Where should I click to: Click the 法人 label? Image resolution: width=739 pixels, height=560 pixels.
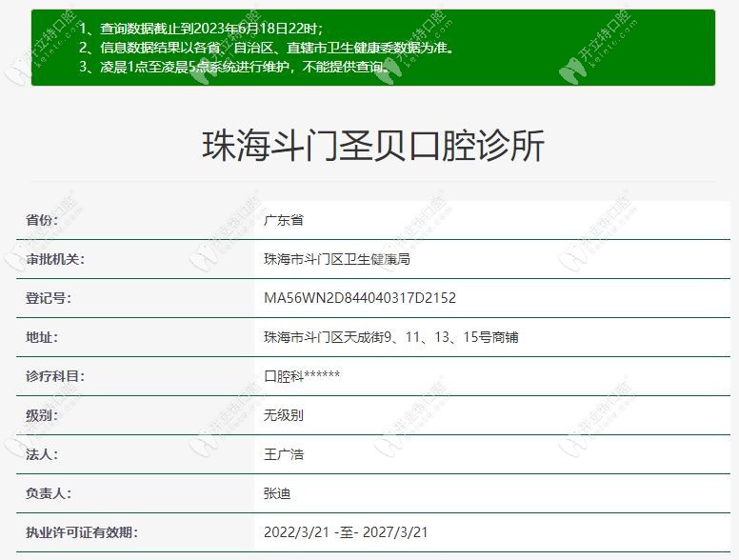pyautogui.click(x=42, y=454)
